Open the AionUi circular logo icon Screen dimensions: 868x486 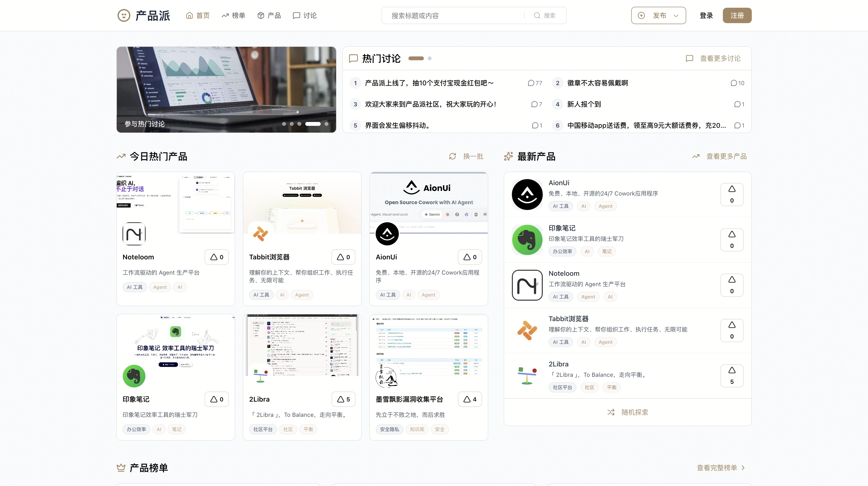[387, 233]
